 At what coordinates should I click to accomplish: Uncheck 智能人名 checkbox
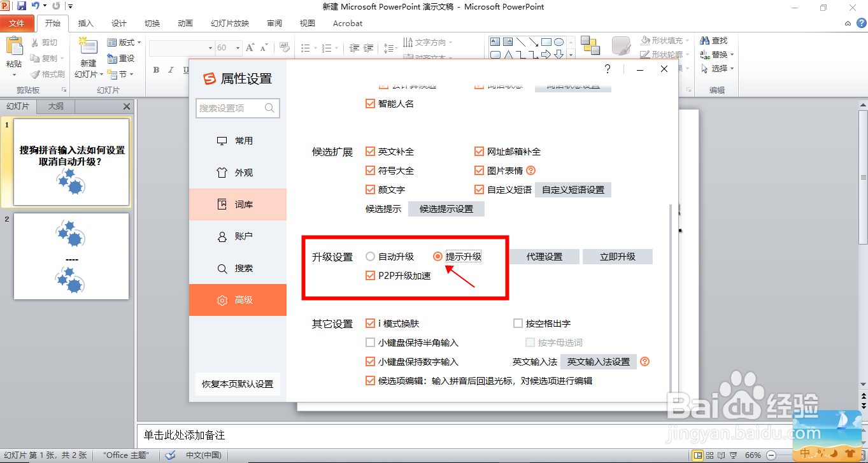coord(370,104)
